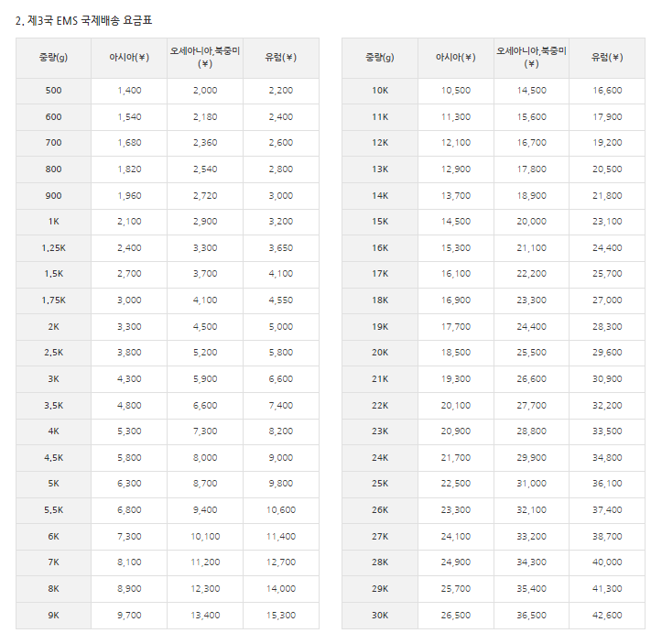This screenshot has width=662, height=644.
Task: Click the 유럽(¥) header in right table
Action: [607, 58]
